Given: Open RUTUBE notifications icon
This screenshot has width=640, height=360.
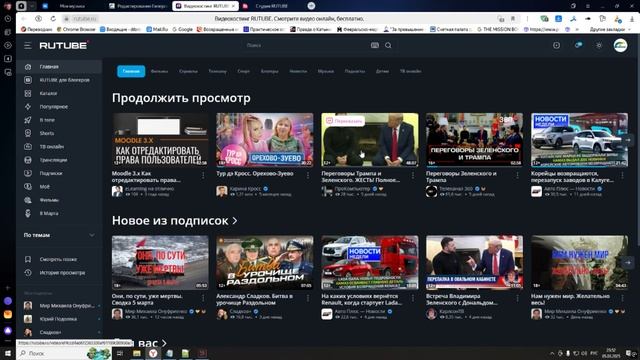Looking at the screenshot, I should click(x=578, y=45).
